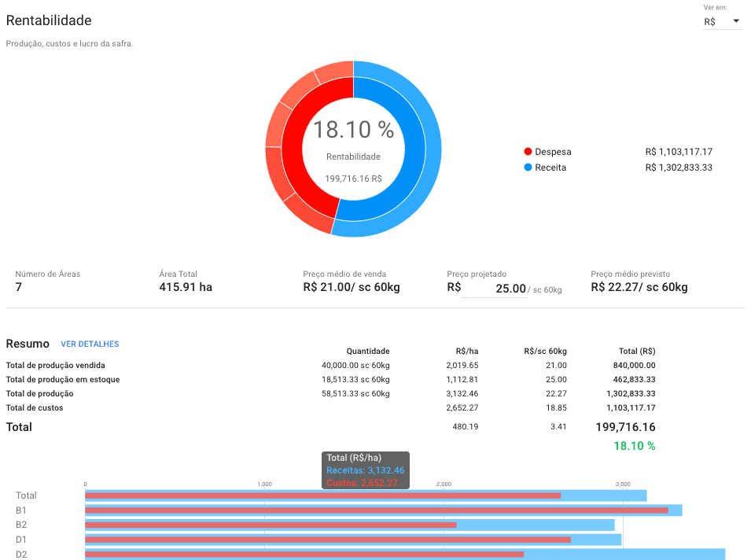Open the "Ver em" currency dropdown
This screenshot has width=751, height=560.
(722, 21)
